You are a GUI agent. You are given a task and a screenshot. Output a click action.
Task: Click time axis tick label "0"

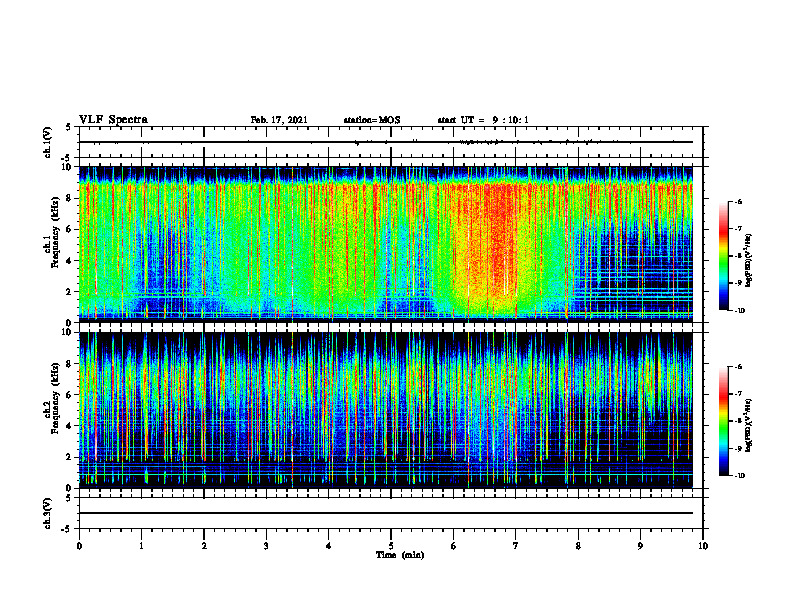pos(79,546)
